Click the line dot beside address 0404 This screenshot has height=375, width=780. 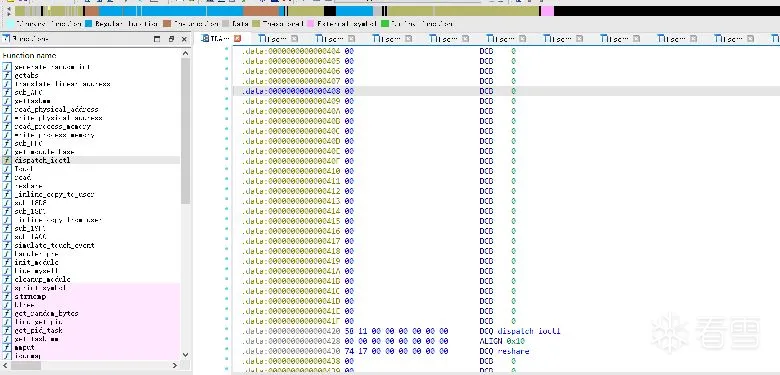pyautogui.click(x=227, y=49)
